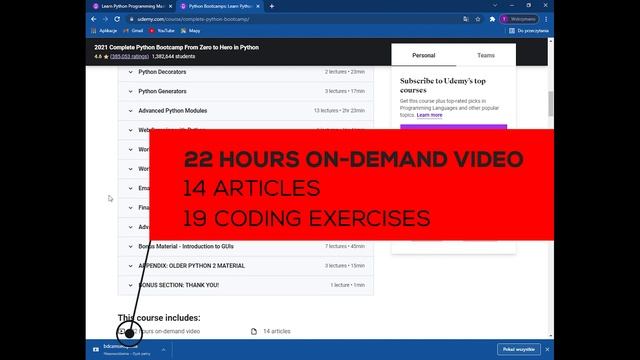This screenshot has height=360, width=640.
Task: Open a new browser tab
Action: click(x=271, y=6)
